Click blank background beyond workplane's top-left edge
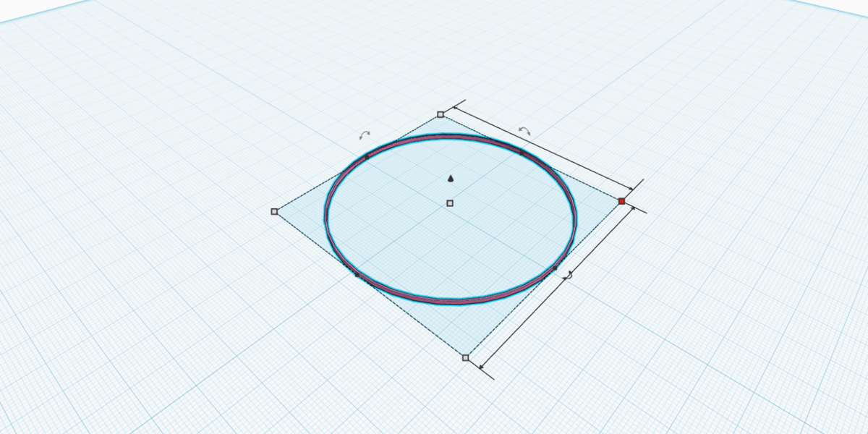 (x=22, y=7)
